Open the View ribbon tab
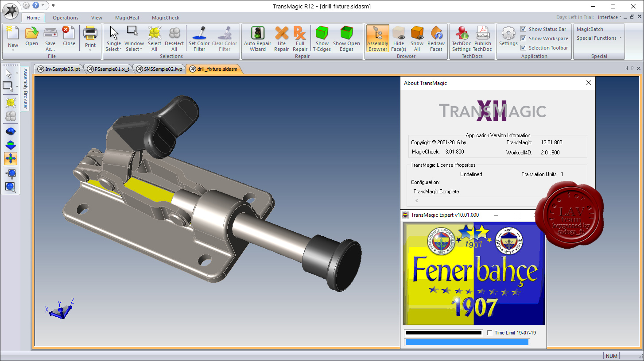The image size is (644, 361). [x=97, y=18]
